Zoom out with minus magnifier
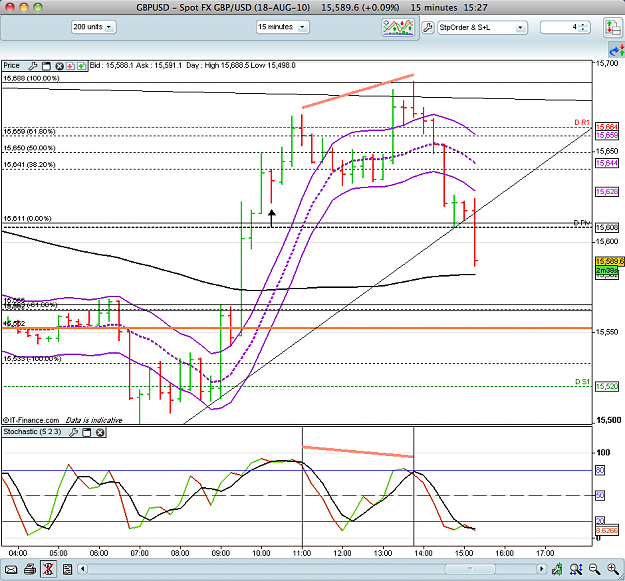The image size is (625, 581). (594, 569)
